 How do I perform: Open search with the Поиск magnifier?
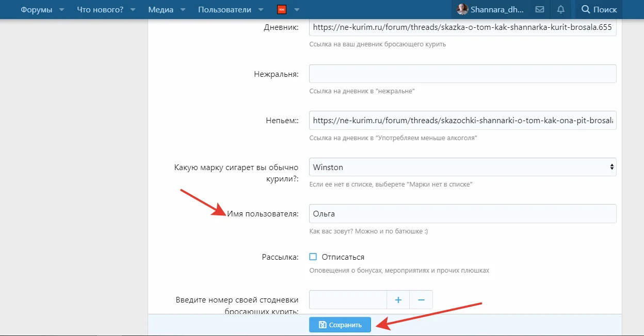(599, 9)
